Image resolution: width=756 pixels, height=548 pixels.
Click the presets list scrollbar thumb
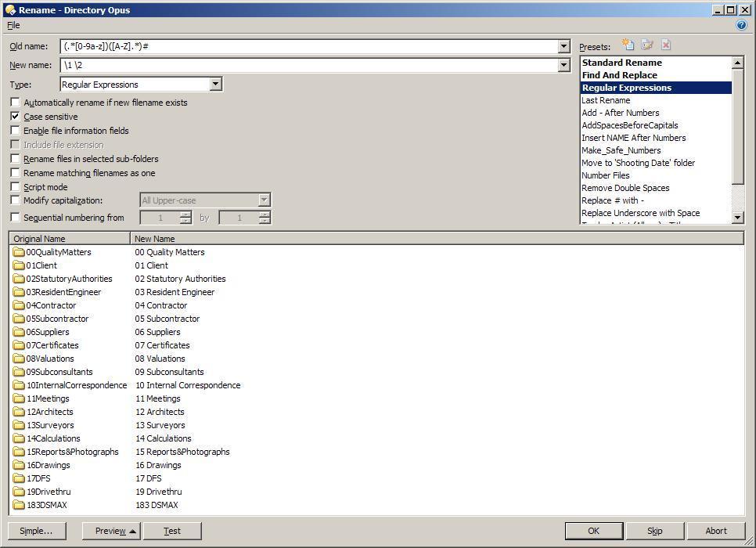coord(738,126)
